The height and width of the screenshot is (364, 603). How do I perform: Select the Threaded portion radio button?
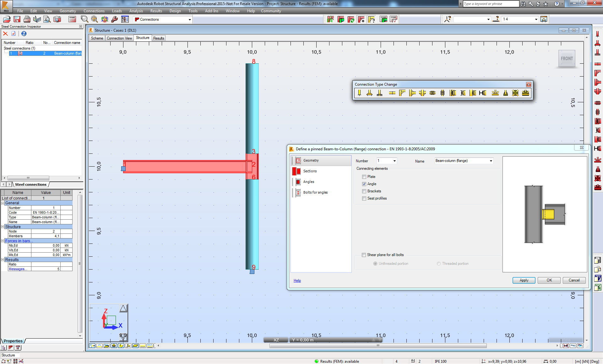coord(439,264)
